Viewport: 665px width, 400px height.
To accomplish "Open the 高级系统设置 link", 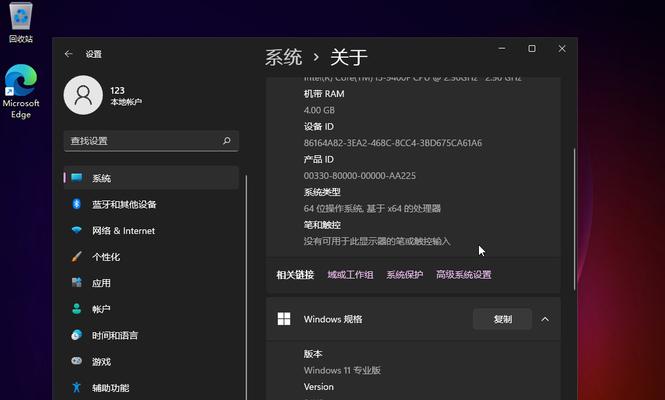I will [464, 274].
